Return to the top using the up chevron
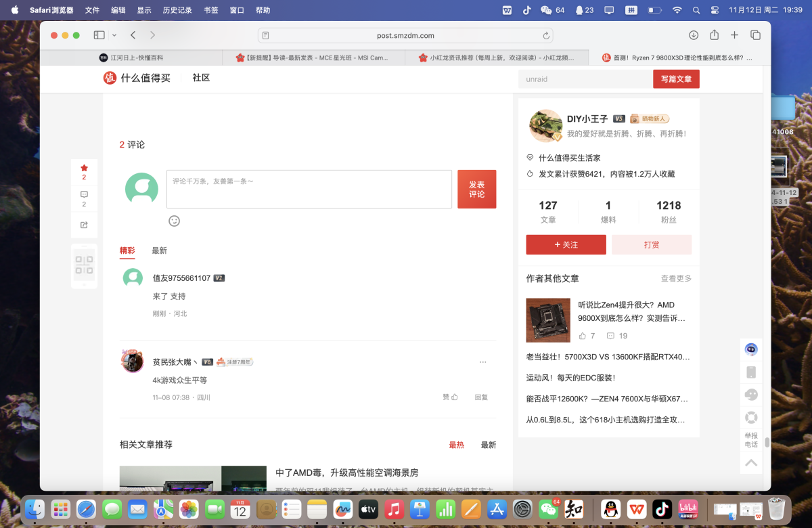812x528 pixels. tap(751, 463)
